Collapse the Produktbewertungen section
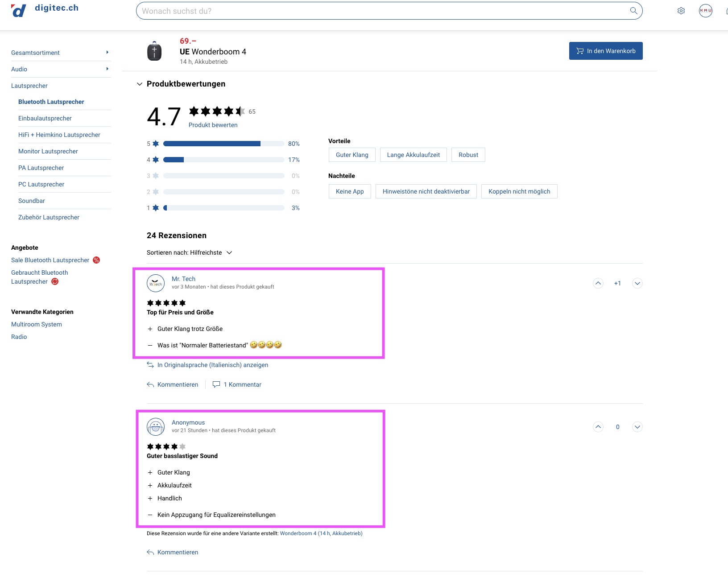This screenshot has height=578, width=728. (140, 84)
